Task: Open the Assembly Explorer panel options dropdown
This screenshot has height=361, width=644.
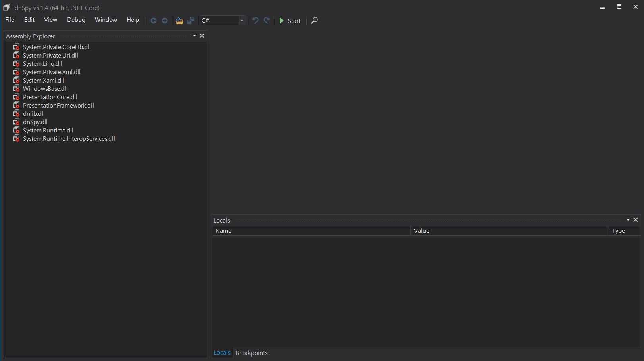Action: click(x=194, y=36)
